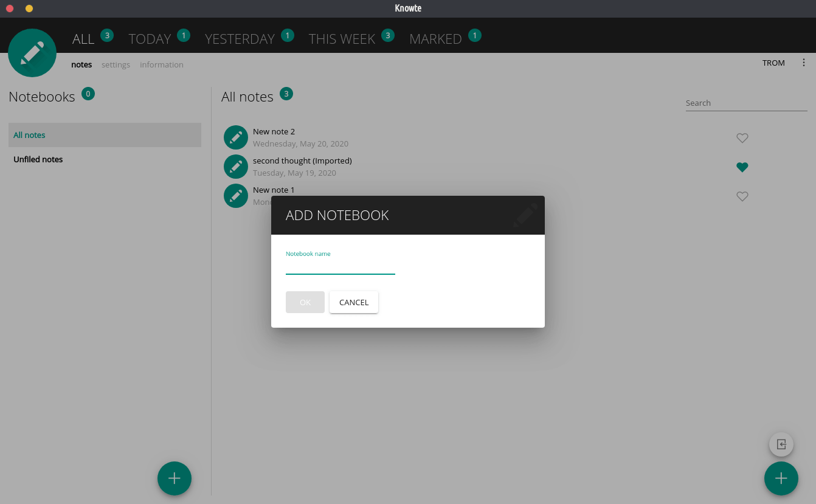The height and width of the screenshot is (504, 816).
Task: Click the add notebook plus button
Action: pos(175,478)
